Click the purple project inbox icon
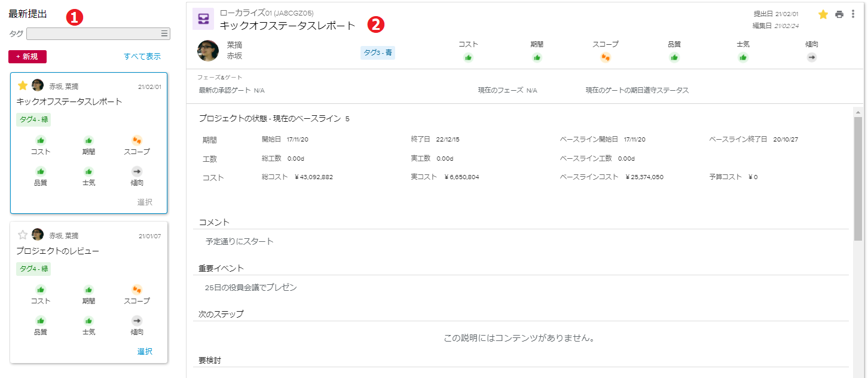 pos(204,19)
